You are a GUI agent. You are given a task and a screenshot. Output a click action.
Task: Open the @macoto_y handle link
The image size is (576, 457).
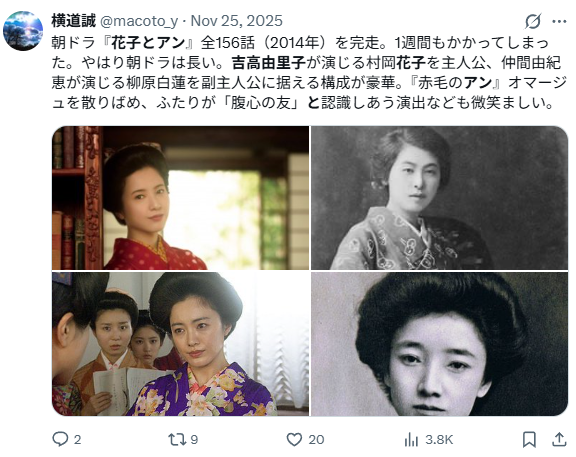[139, 21]
